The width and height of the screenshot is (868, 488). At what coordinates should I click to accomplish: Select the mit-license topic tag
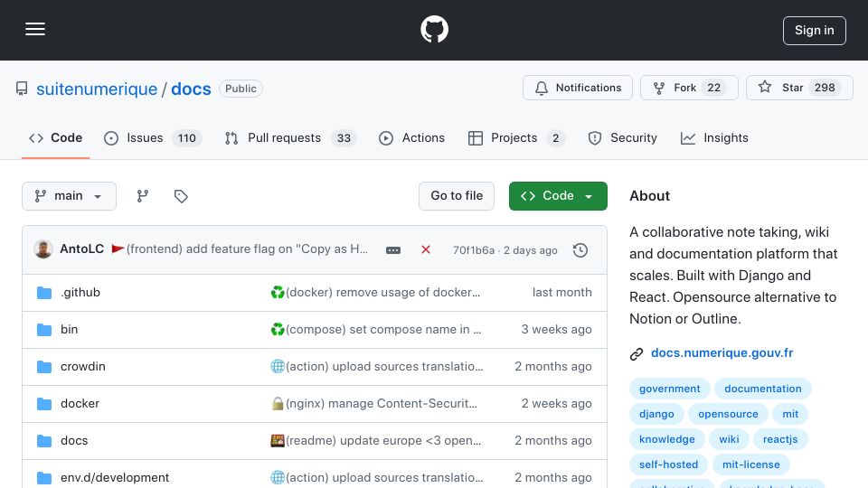point(750,465)
